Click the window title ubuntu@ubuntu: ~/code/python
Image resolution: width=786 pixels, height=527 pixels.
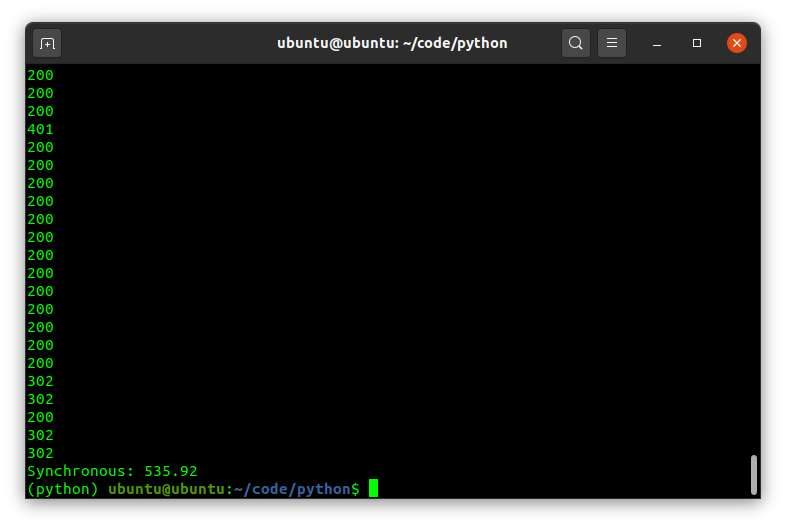pos(392,43)
